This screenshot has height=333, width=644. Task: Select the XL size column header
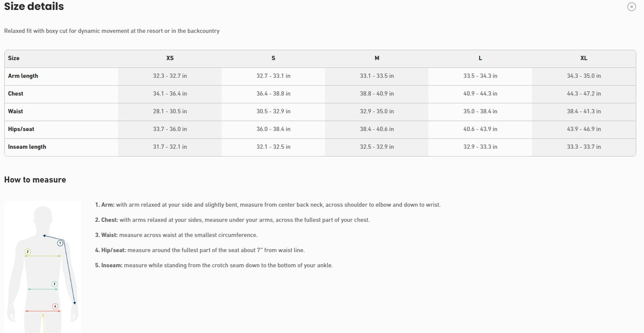(583, 58)
